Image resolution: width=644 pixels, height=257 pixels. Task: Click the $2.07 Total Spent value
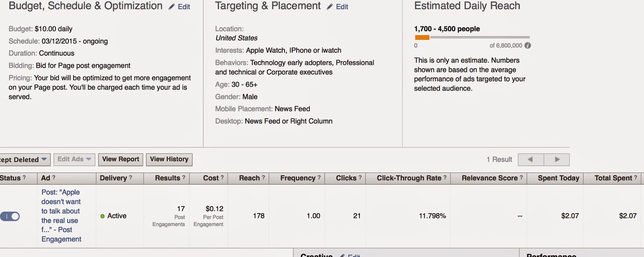pos(628,216)
